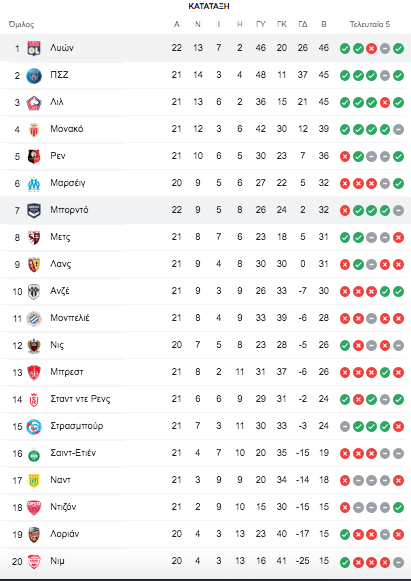Screen dimensions: 411x581
Task: Select the Νιμ table row
Action: (205, 561)
